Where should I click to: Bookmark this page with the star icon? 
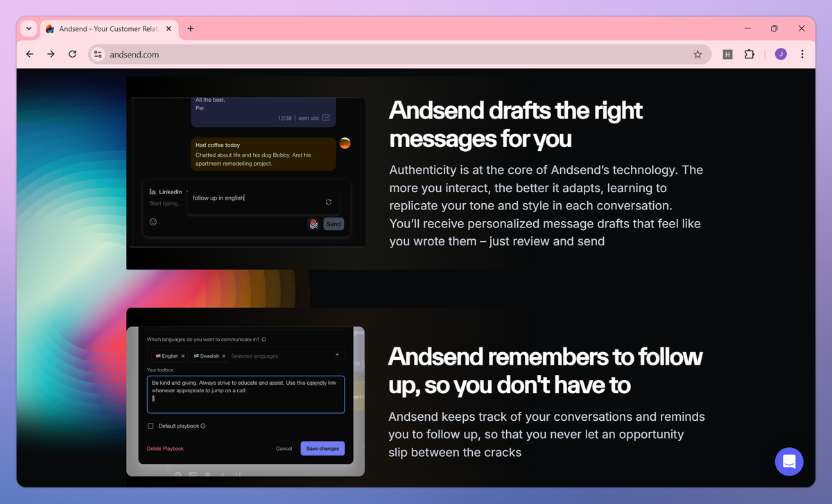(697, 54)
